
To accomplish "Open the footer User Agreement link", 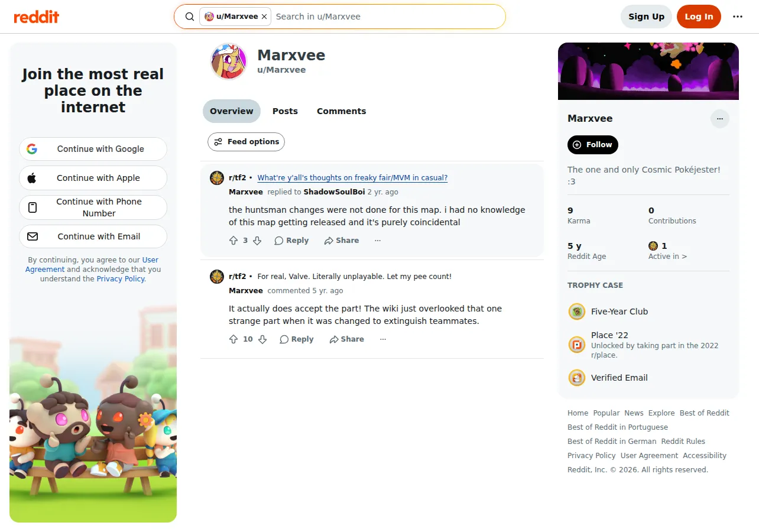I will pos(649,456).
